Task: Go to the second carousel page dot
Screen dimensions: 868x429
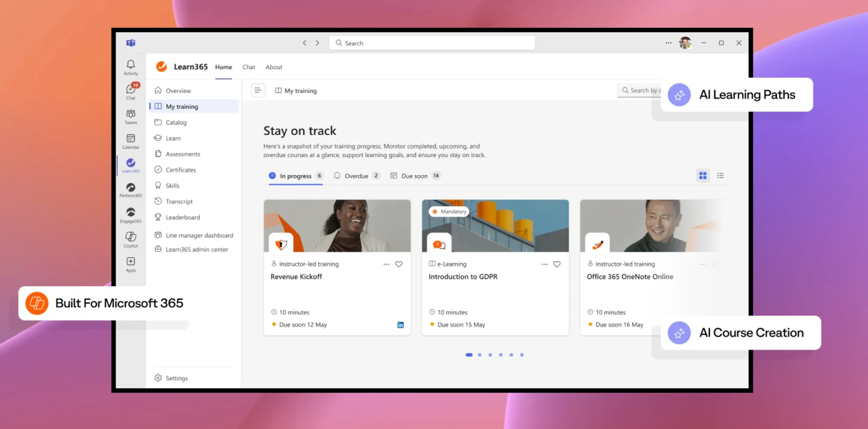Action: 480,355
